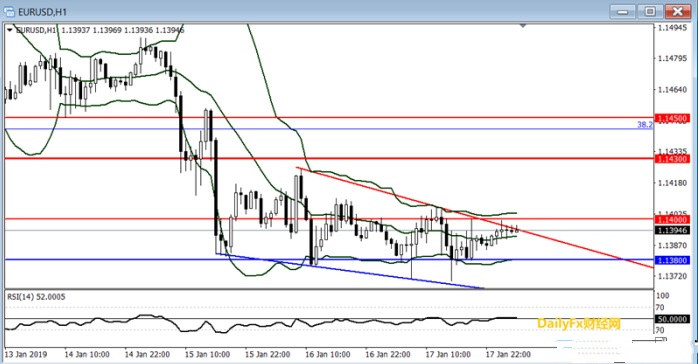698x364 pixels.
Task: Click the 1.13870 price scale value
Action: tap(672, 245)
